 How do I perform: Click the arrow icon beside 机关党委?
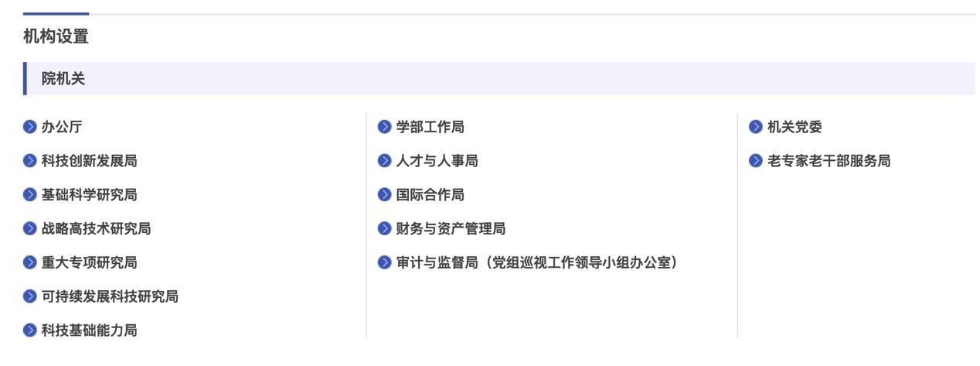point(756,127)
